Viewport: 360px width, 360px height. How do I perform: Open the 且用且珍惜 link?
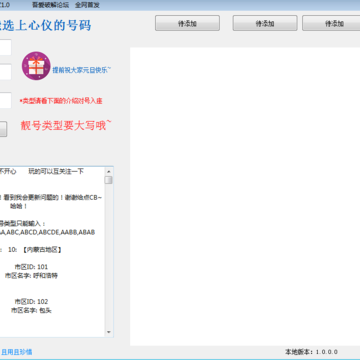click(x=17, y=352)
